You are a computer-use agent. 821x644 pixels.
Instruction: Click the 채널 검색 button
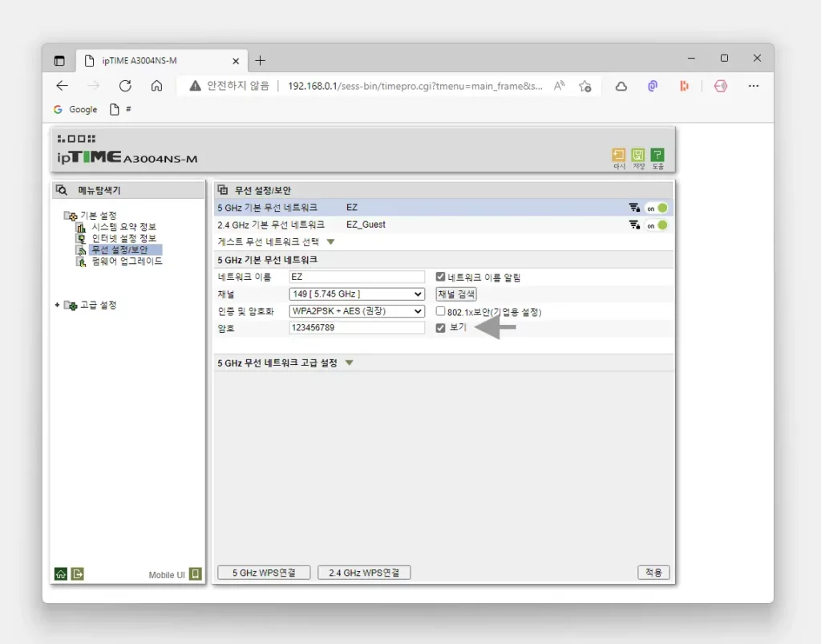(456, 294)
